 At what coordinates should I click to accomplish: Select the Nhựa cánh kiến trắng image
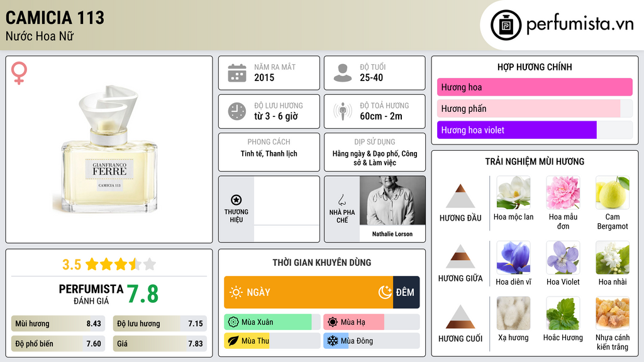613,313
